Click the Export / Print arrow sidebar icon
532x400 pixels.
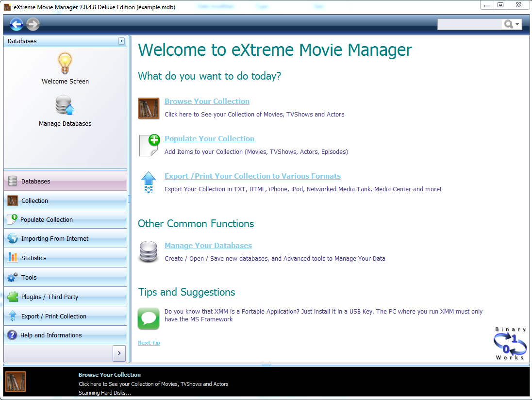13,316
